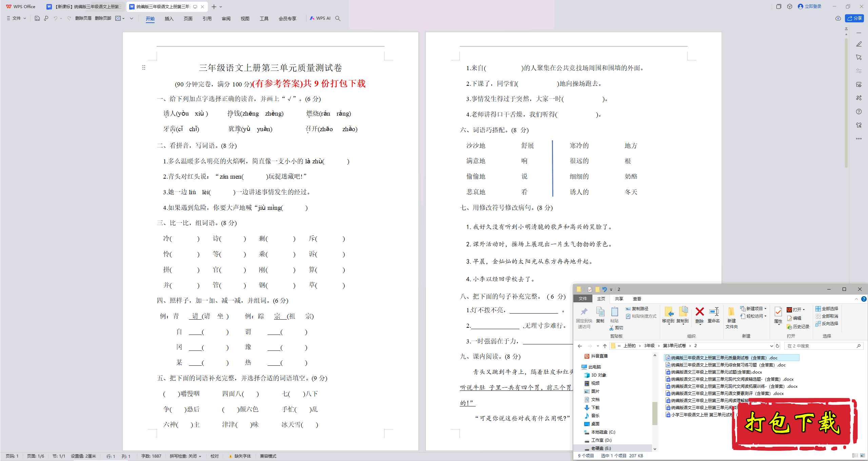Image resolution: width=868 pixels, height=461 pixels.
Task: Show more sidebar options via ellipsis icon
Action: pyautogui.click(x=859, y=139)
